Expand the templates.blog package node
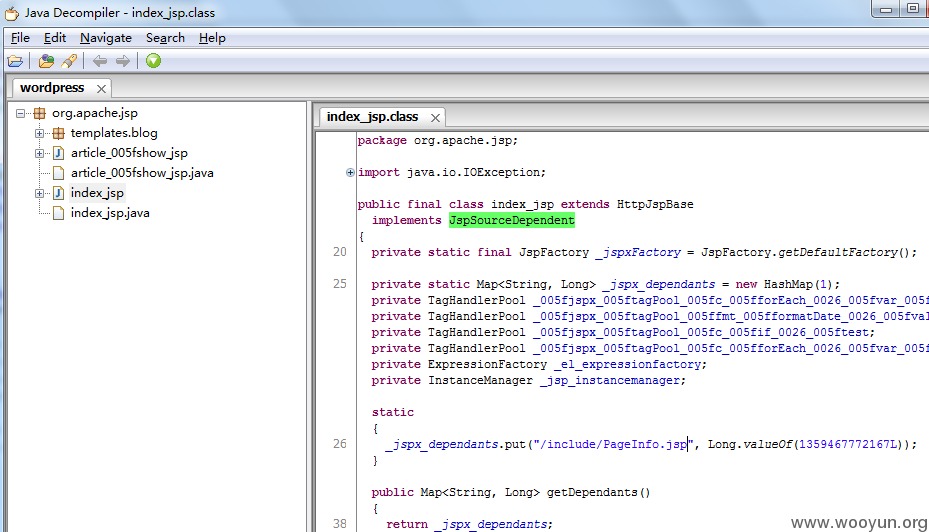This screenshot has height=532, width=929. 39,133
